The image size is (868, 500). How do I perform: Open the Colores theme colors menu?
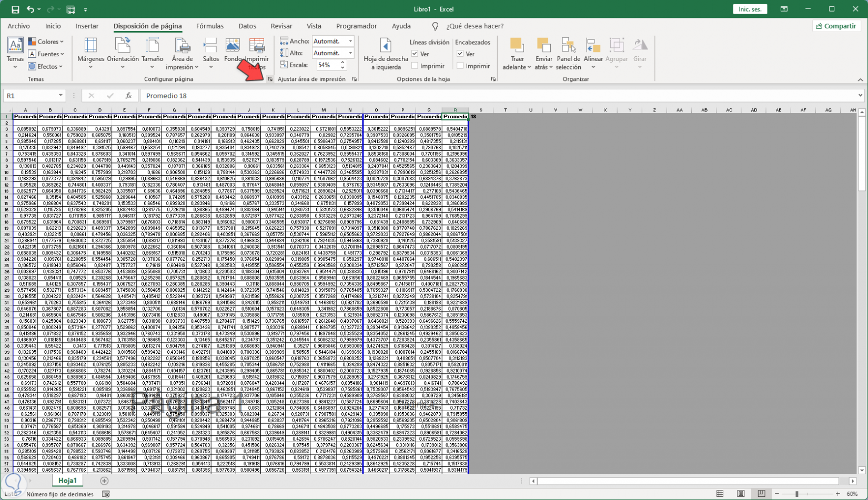click(46, 42)
